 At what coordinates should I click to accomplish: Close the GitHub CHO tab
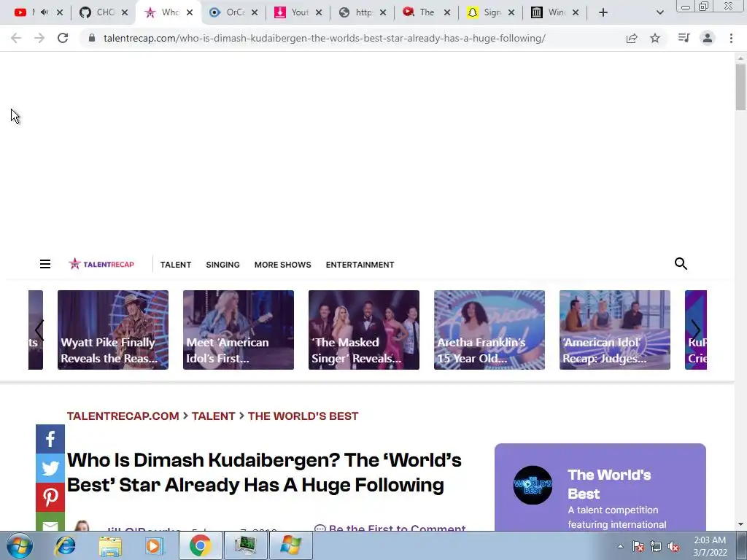pyautogui.click(x=125, y=12)
